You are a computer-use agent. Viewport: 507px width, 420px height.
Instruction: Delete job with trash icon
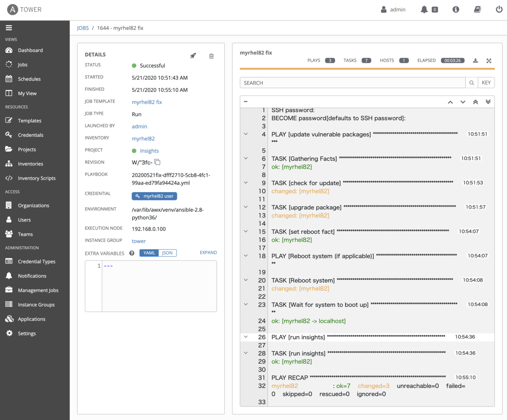(212, 56)
